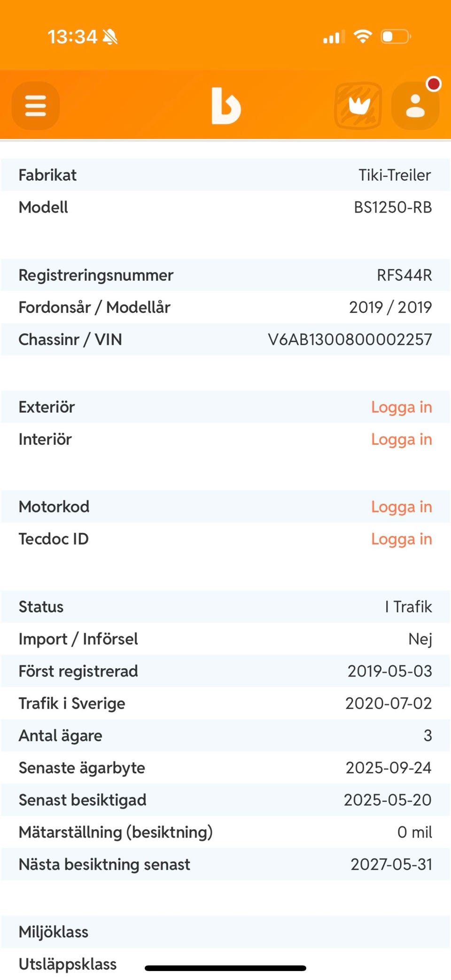Tap the silent bell status icon
The height and width of the screenshot is (980, 451).
110,37
